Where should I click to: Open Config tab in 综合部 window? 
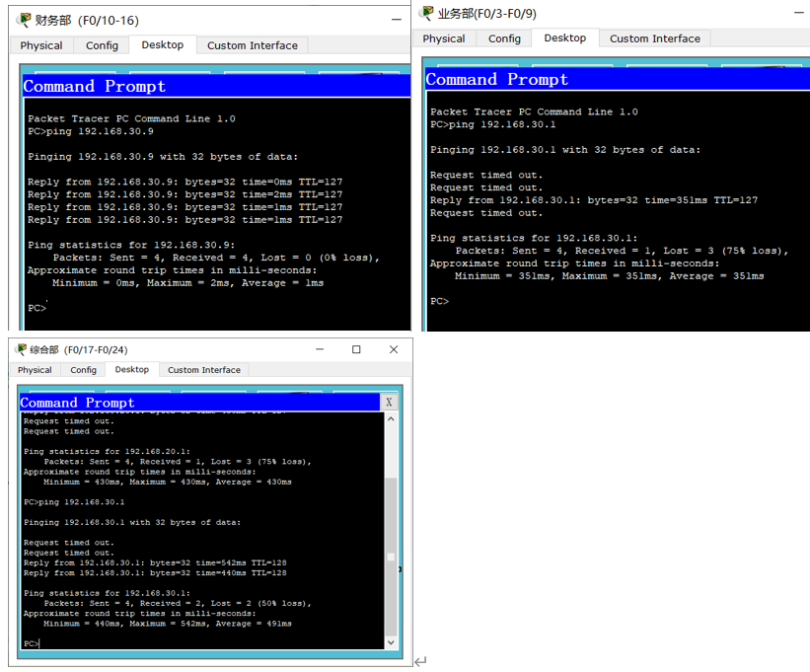(x=83, y=370)
